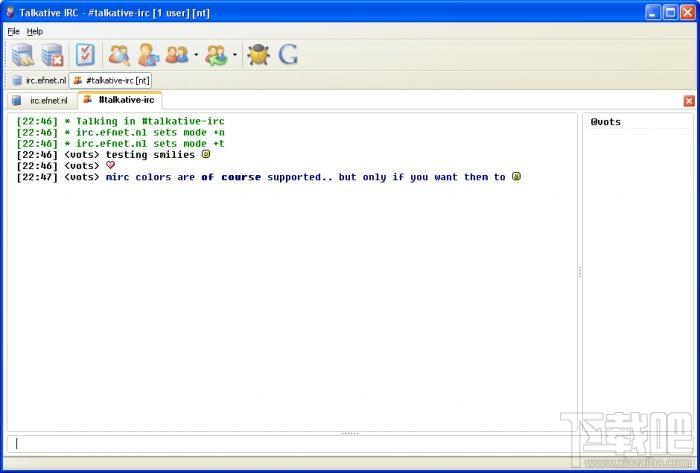Click the bug report beetle icon

point(258,55)
